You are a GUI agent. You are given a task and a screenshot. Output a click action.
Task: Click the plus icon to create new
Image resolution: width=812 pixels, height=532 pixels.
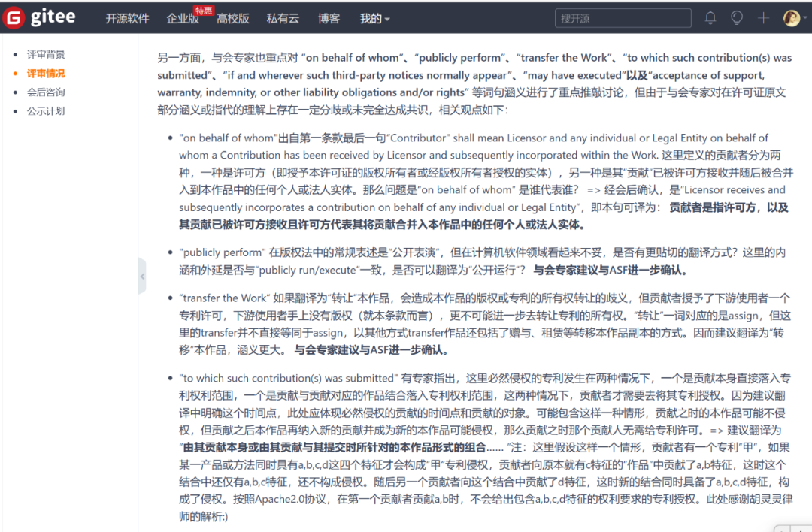tap(764, 18)
